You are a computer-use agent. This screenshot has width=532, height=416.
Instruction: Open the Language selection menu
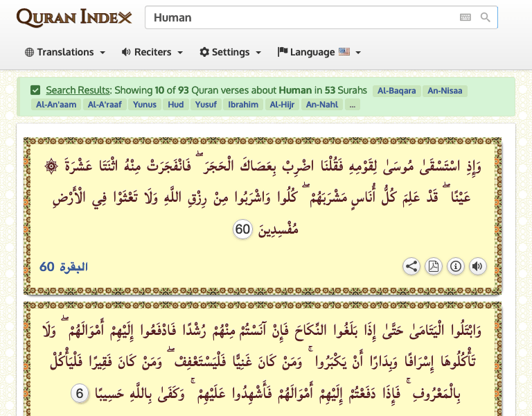coord(319,52)
